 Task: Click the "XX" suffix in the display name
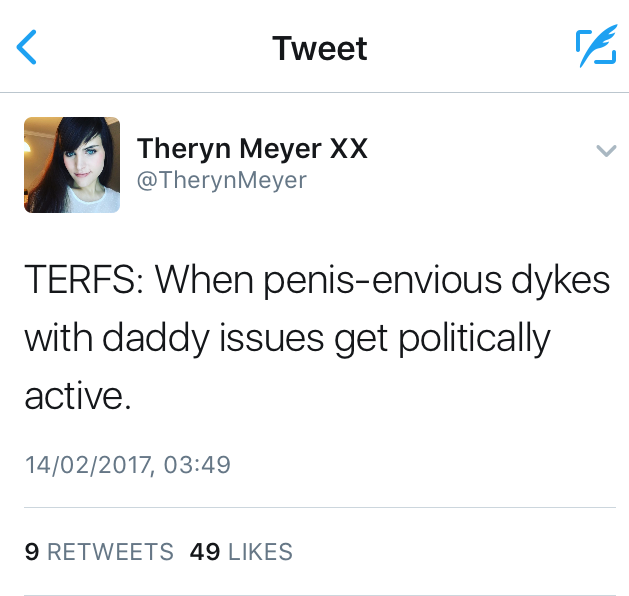pyautogui.click(x=349, y=149)
